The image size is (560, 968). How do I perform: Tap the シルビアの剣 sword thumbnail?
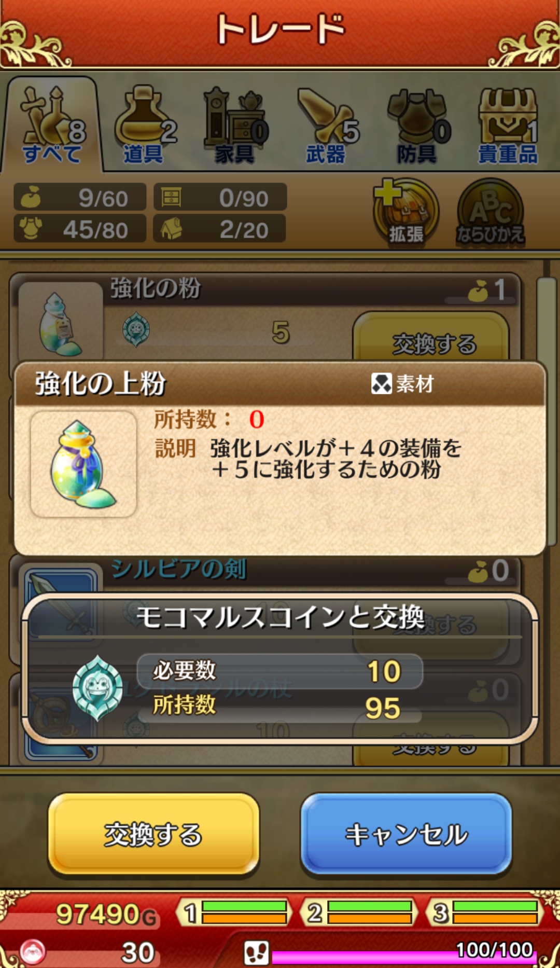[x=61, y=581]
